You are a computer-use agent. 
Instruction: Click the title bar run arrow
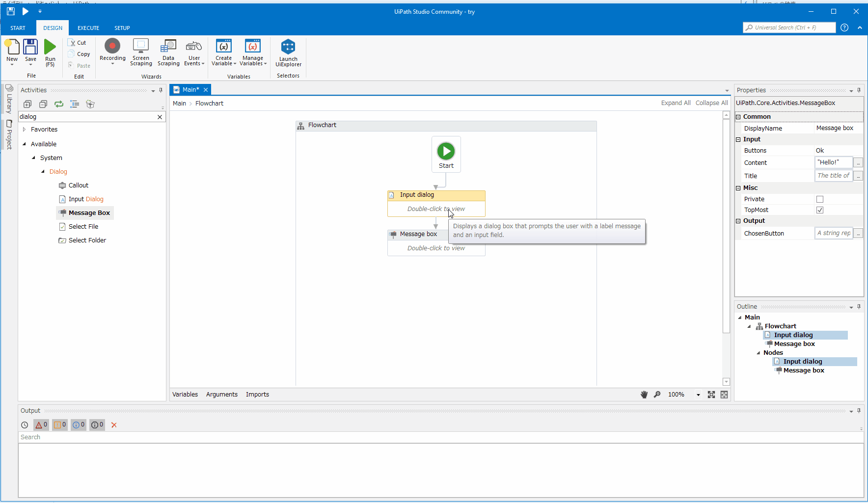coord(26,11)
